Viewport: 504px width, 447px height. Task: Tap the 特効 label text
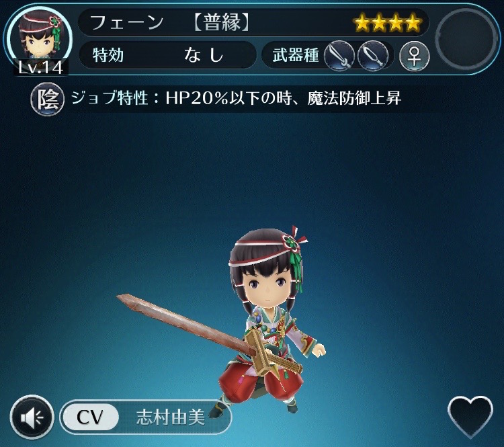pyautogui.click(x=108, y=55)
